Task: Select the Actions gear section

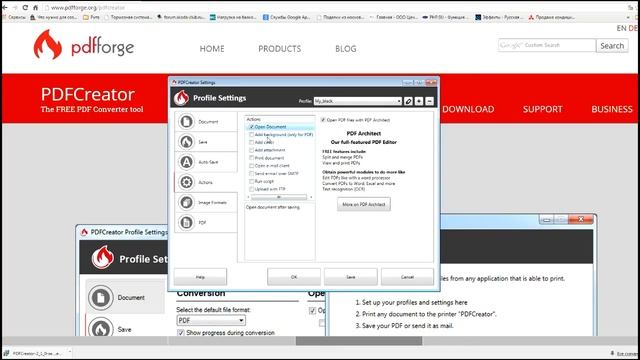Action: point(206,182)
